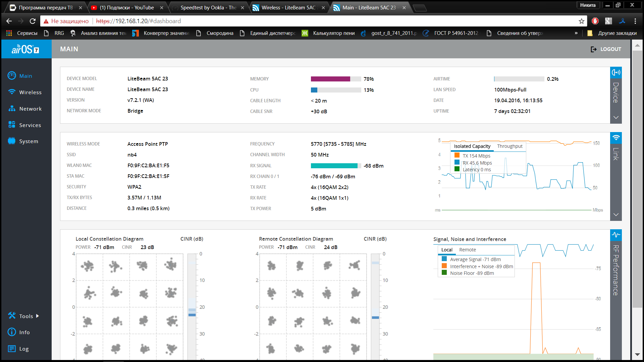
Task: Close the Speedtest by Ookla tab
Action: 243,8
